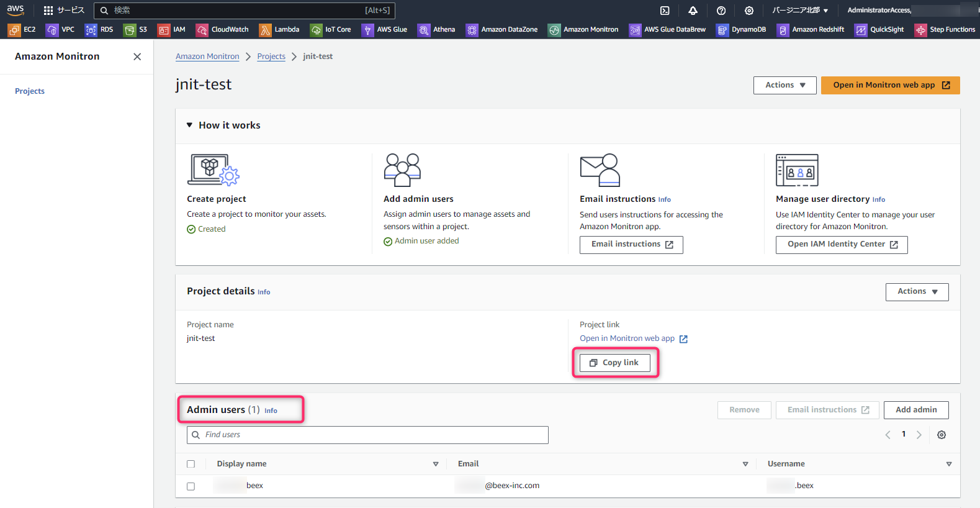
Task: Open Info link beside Manage user directory
Action: 879,200
